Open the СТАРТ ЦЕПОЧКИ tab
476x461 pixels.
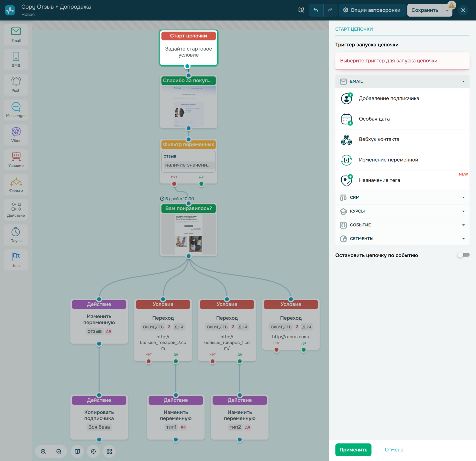(x=354, y=29)
